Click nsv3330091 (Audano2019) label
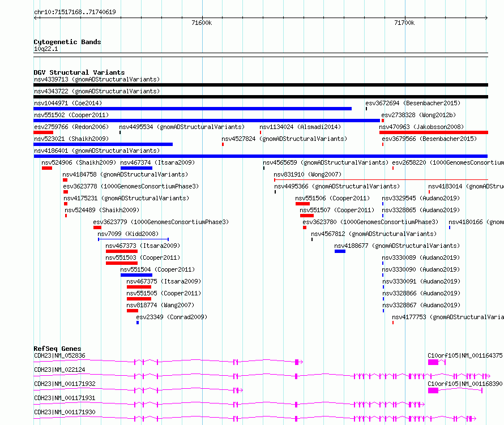Image resolution: width=504 pixels, height=425 pixels. coord(421,281)
